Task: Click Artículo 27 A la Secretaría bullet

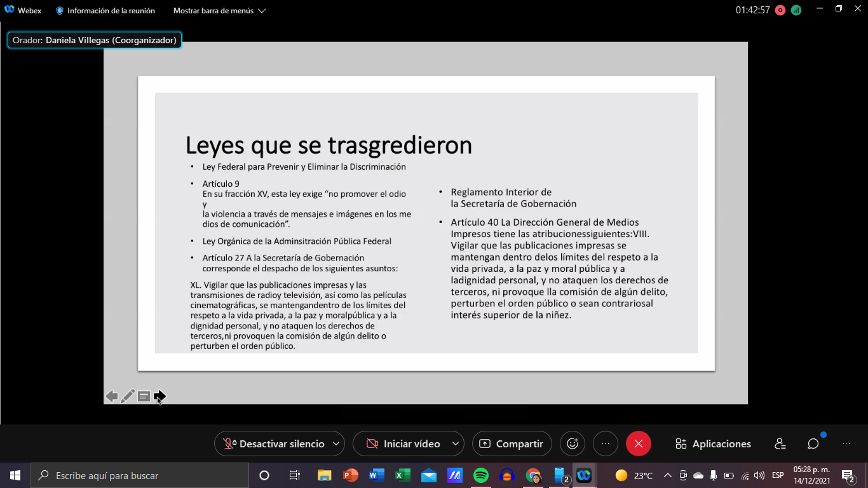Action: pos(300,263)
